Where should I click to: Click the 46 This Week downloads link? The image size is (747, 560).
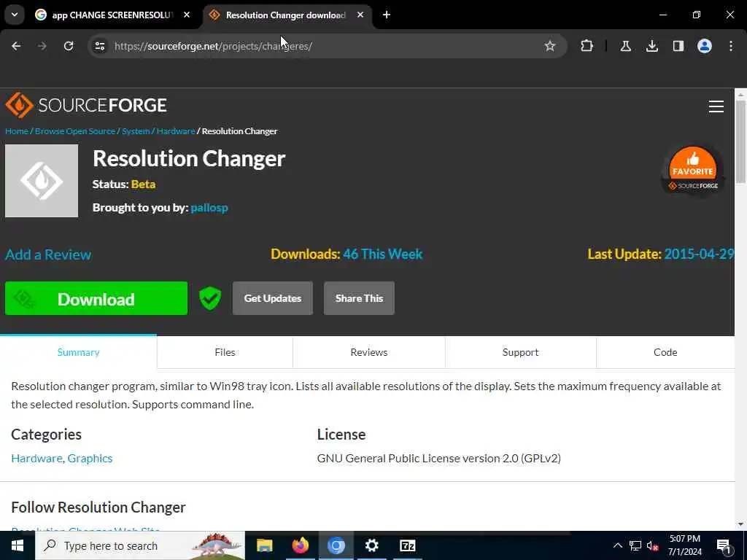[x=382, y=254]
